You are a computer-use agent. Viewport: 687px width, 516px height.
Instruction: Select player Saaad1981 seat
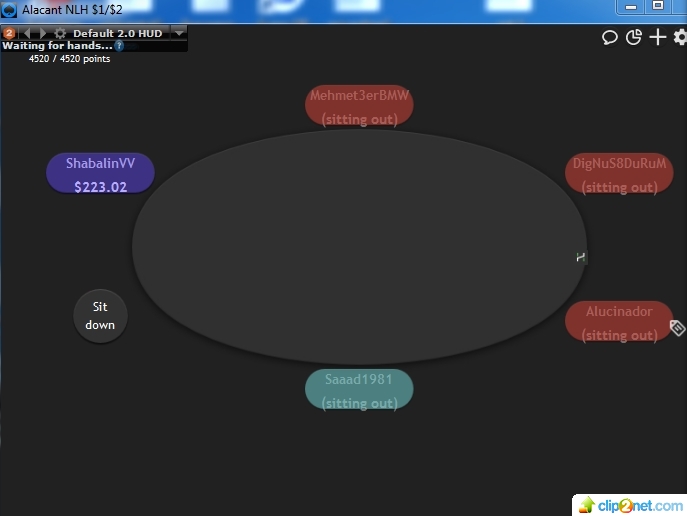(359, 389)
